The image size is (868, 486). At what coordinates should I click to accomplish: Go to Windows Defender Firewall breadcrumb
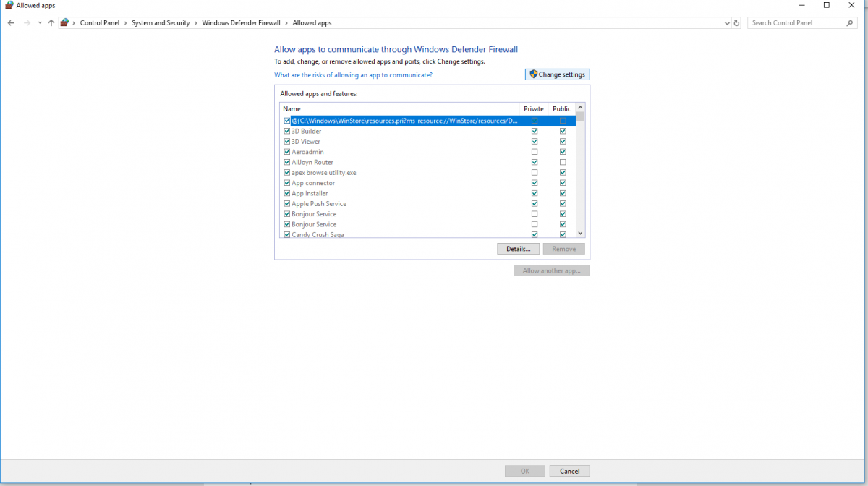[x=241, y=23]
